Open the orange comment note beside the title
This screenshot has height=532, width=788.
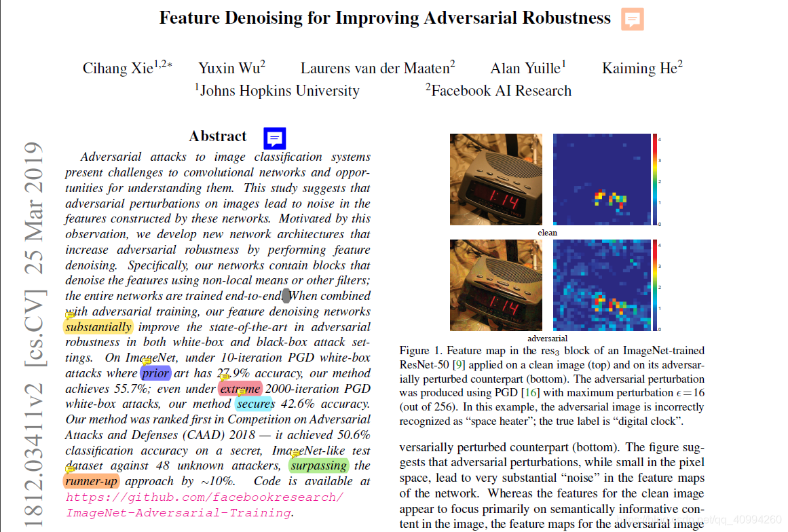point(632,19)
